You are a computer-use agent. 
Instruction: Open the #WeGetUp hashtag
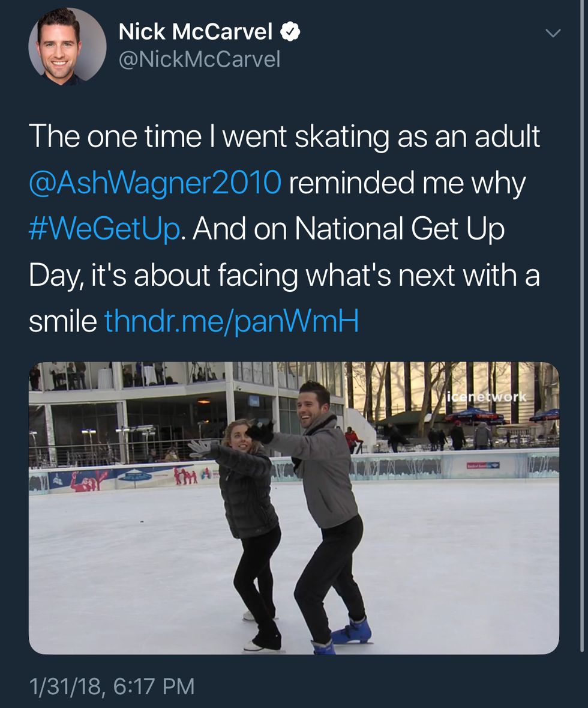[x=104, y=228]
